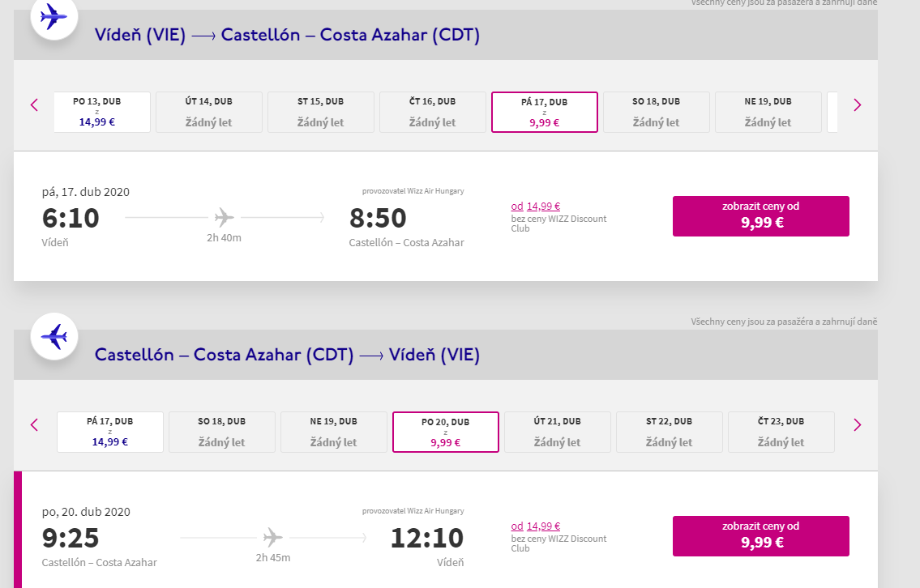Screen dimensions: 920x588
Task: Open 'od 14,99 €' link for outbound flight
Action: (x=536, y=207)
